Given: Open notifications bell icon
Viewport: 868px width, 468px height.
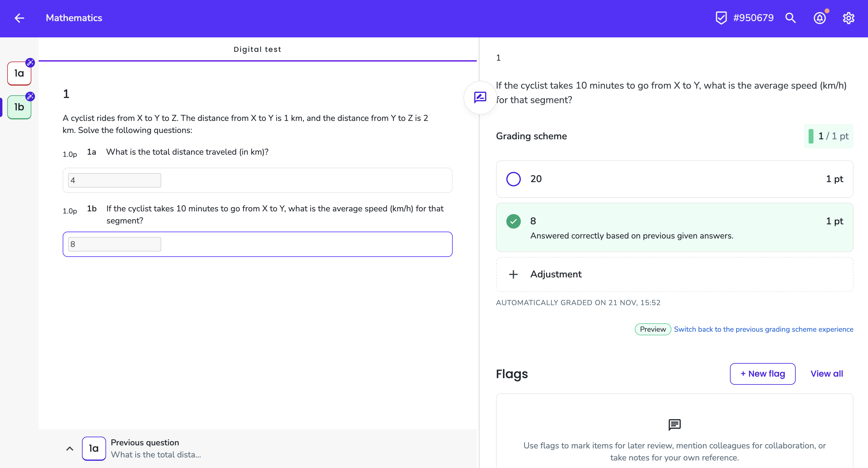Looking at the screenshot, I should [819, 18].
